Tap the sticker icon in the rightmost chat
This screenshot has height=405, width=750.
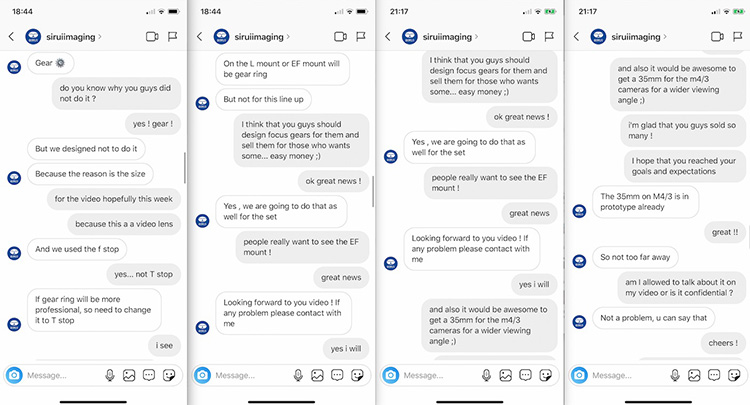[x=733, y=375]
